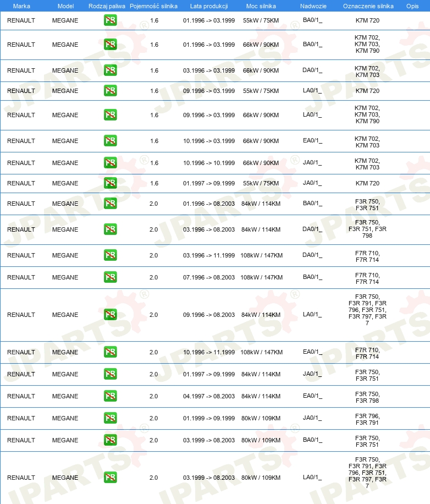Click body code JA0/1_ in 10.1996 -> 10.1999 row

coord(312,162)
